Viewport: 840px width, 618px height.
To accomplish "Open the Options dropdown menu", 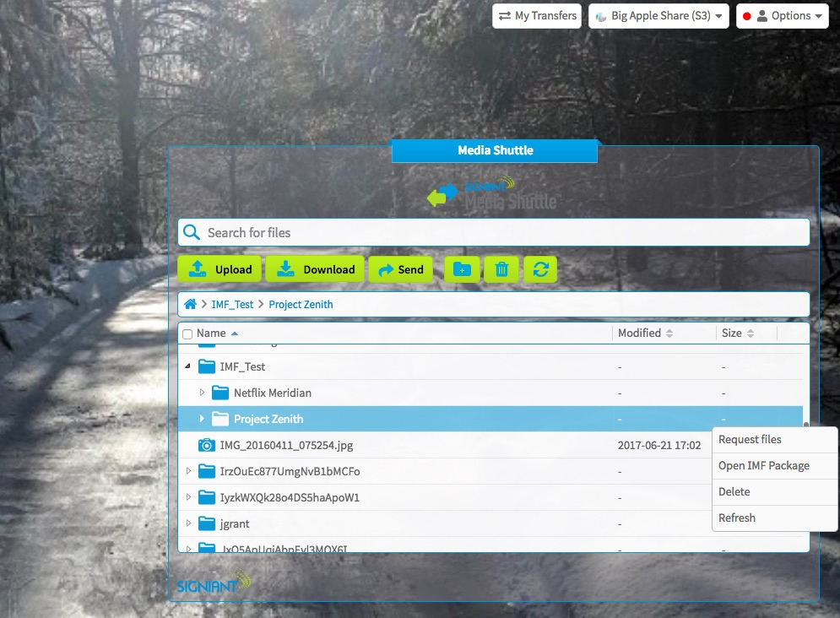I will 782,16.
